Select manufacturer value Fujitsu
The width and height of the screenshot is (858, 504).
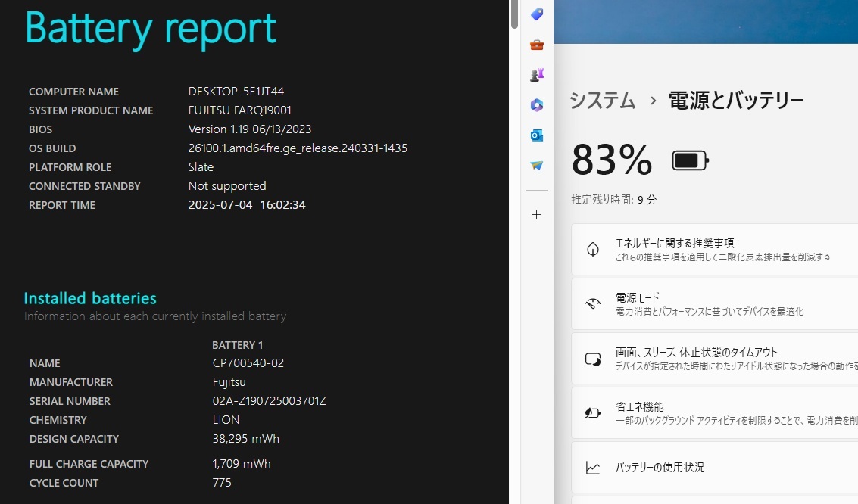click(229, 382)
